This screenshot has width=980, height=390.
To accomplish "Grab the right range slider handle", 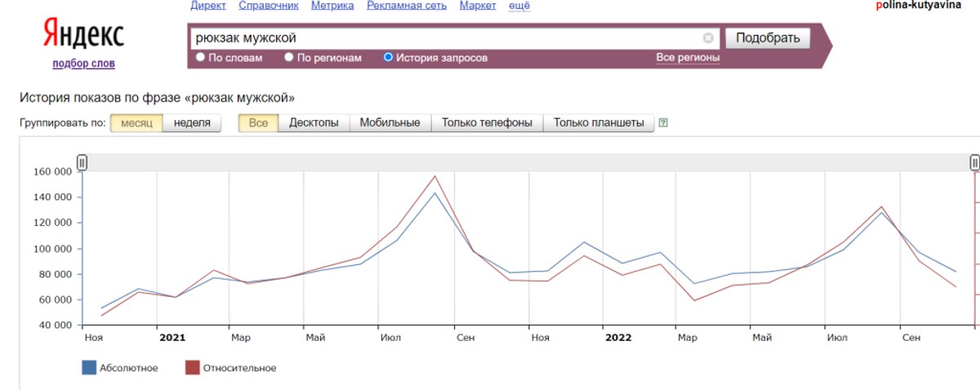I will point(974,163).
